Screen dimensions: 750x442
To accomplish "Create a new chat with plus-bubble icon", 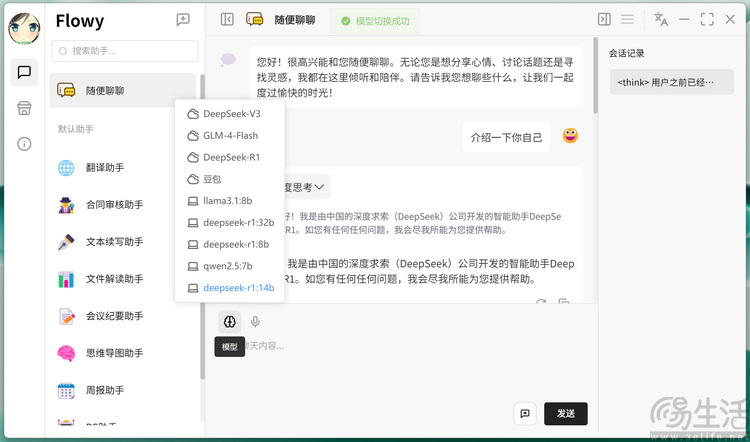I will pyautogui.click(x=183, y=20).
